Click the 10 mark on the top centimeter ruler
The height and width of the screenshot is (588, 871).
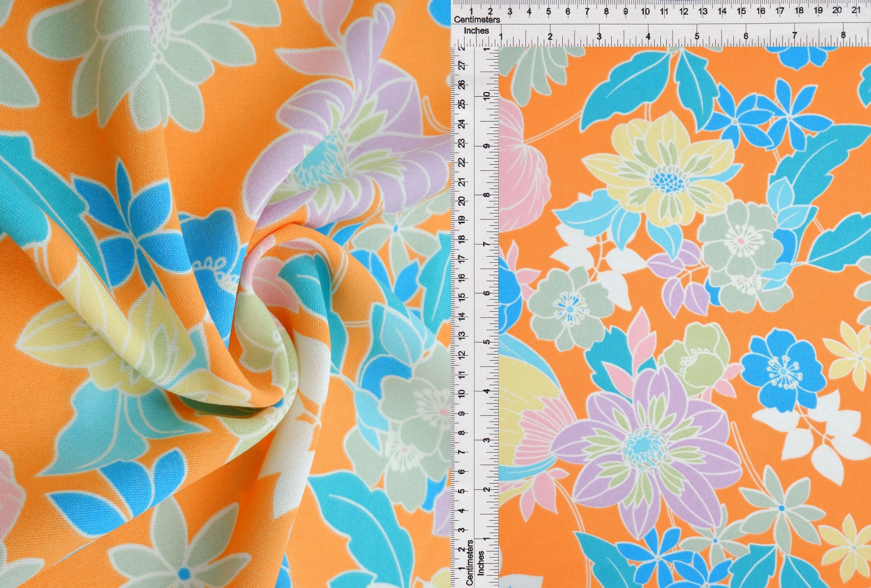646,11
